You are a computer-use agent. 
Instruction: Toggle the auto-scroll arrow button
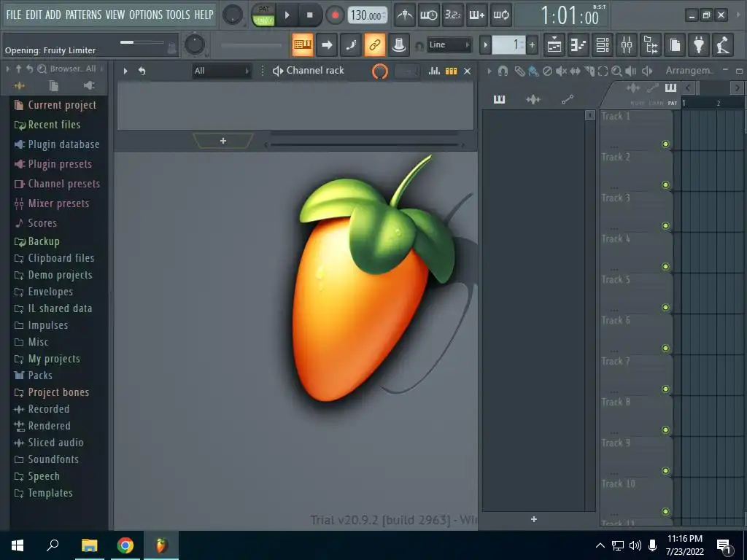pyautogui.click(x=327, y=44)
